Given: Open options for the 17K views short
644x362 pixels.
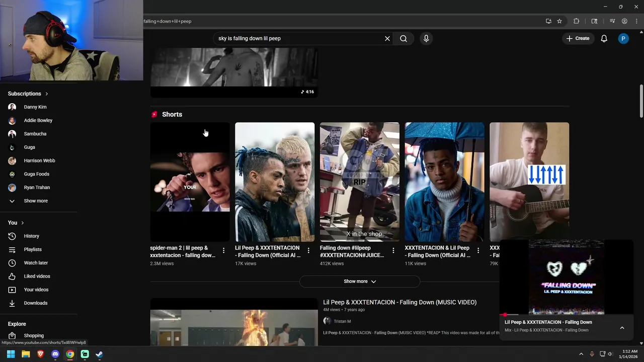Looking at the screenshot, I should pos(308,250).
